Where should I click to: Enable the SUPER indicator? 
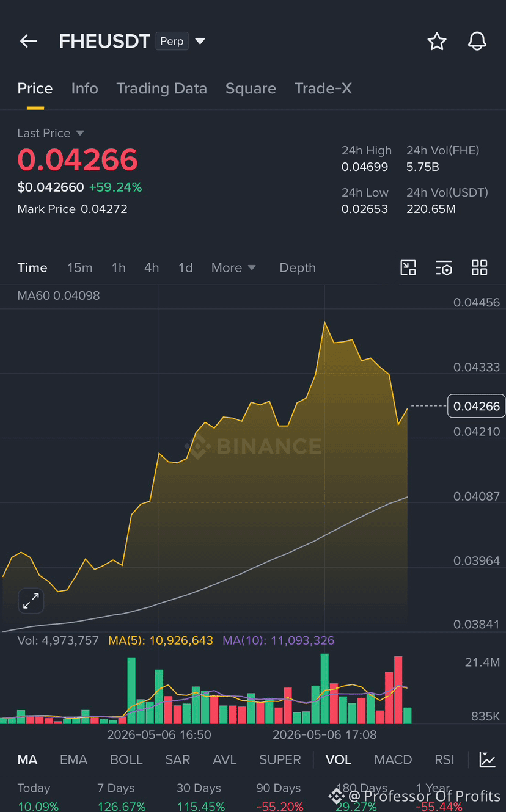280,759
